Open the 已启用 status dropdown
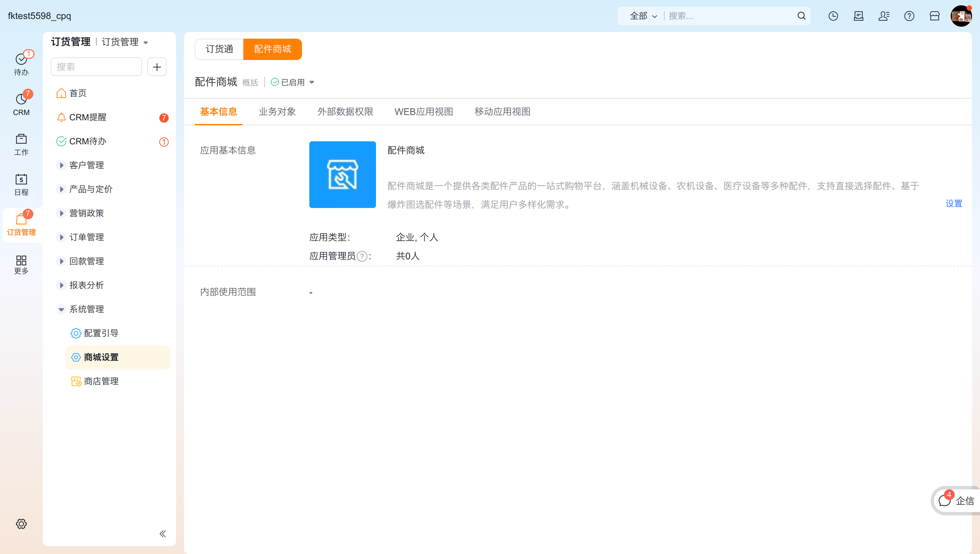 click(293, 82)
